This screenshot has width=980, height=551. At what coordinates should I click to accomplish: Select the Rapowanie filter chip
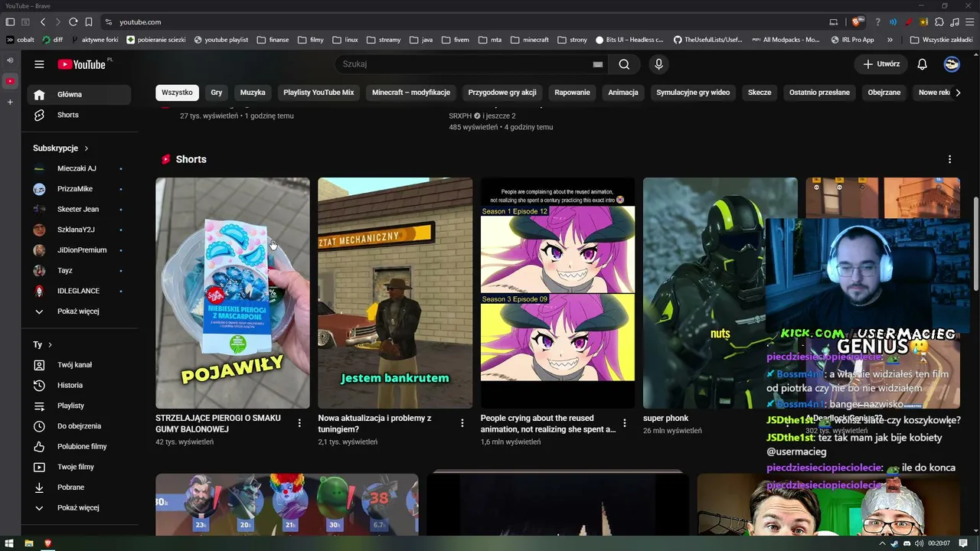(572, 93)
